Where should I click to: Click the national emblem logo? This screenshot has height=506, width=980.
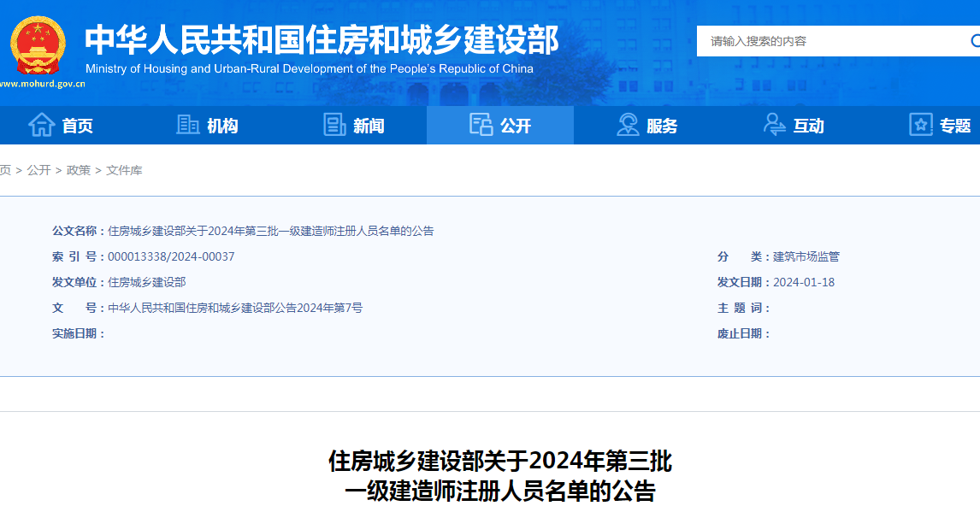(x=38, y=45)
